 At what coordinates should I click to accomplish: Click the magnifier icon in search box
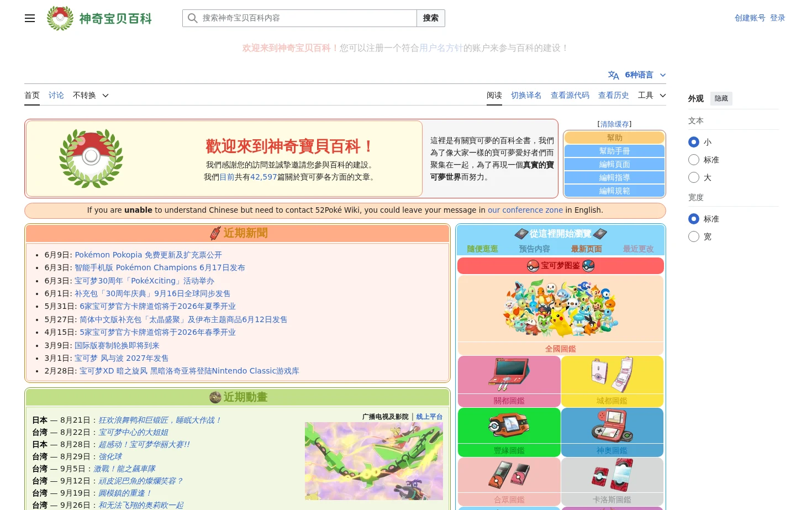pos(192,18)
